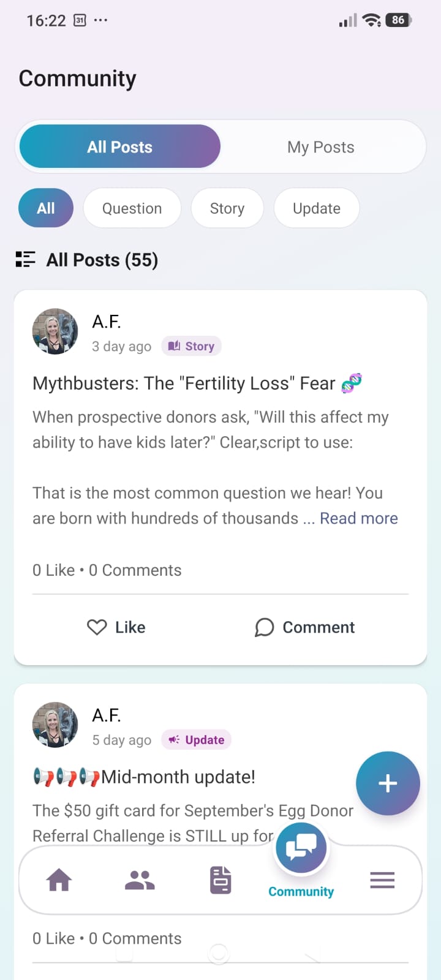Viewport: 441px width, 980px height.
Task: Tap the Story tag on first post
Action: pos(191,346)
